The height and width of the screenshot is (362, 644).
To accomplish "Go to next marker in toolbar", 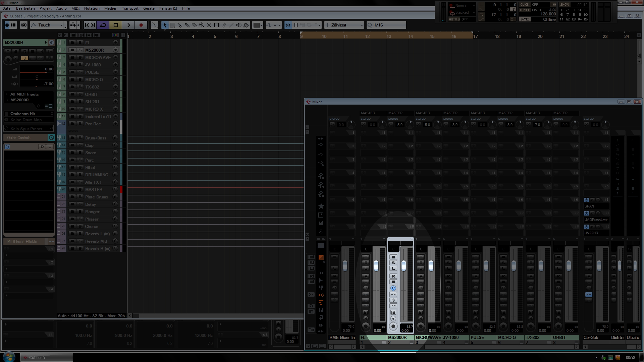I will pos(93,25).
